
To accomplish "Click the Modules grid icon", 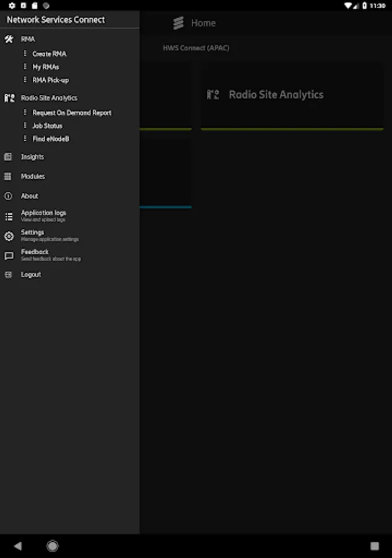I will (x=8, y=177).
